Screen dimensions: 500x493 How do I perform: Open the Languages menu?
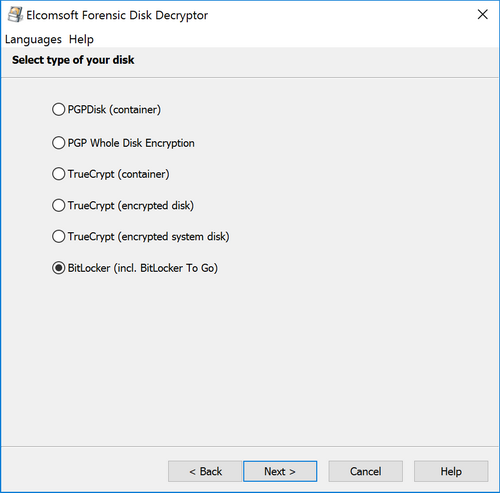pyautogui.click(x=33, y=39)
